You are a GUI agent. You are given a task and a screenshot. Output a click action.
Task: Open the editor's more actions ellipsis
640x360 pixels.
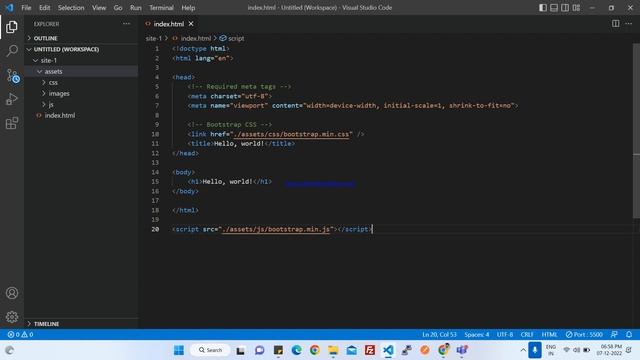629,24
